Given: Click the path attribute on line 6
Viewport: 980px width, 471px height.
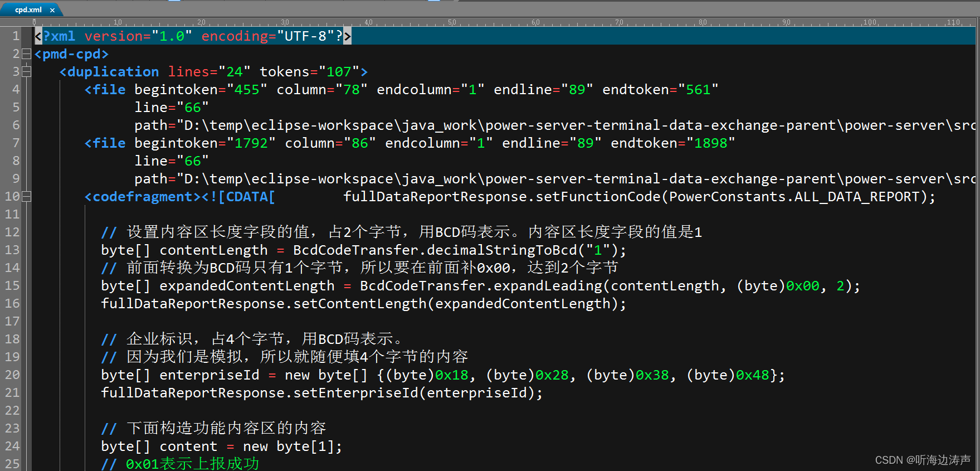Looking at the screenshot, I should click(x=554, y=125).
